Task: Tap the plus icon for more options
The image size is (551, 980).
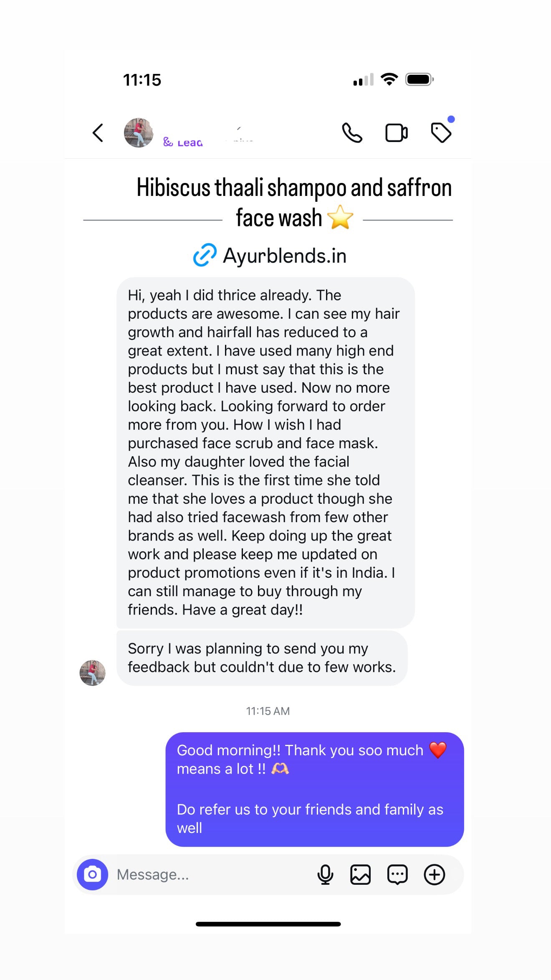Action: tap(435, 874)
